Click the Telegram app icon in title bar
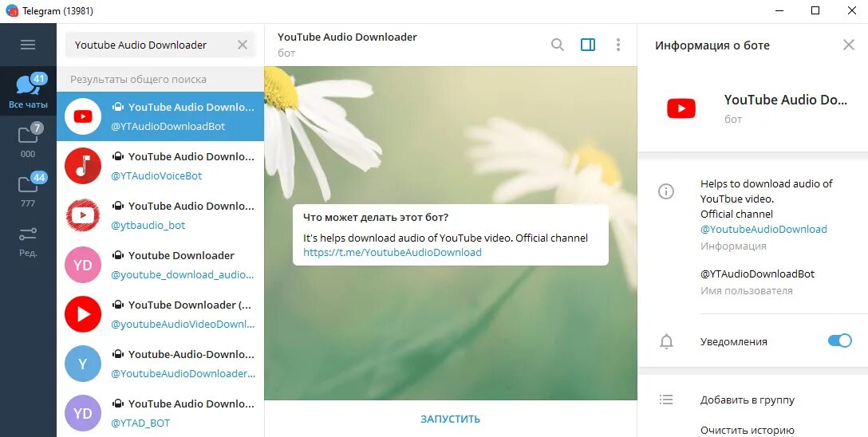The height and width of the screenshot is (437, 868). 12,11
